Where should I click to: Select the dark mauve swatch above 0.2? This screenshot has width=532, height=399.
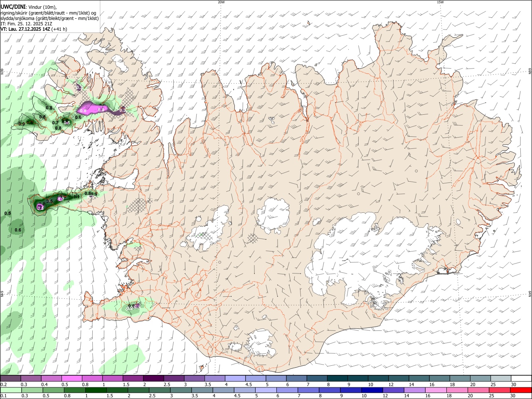coord(10,379)
